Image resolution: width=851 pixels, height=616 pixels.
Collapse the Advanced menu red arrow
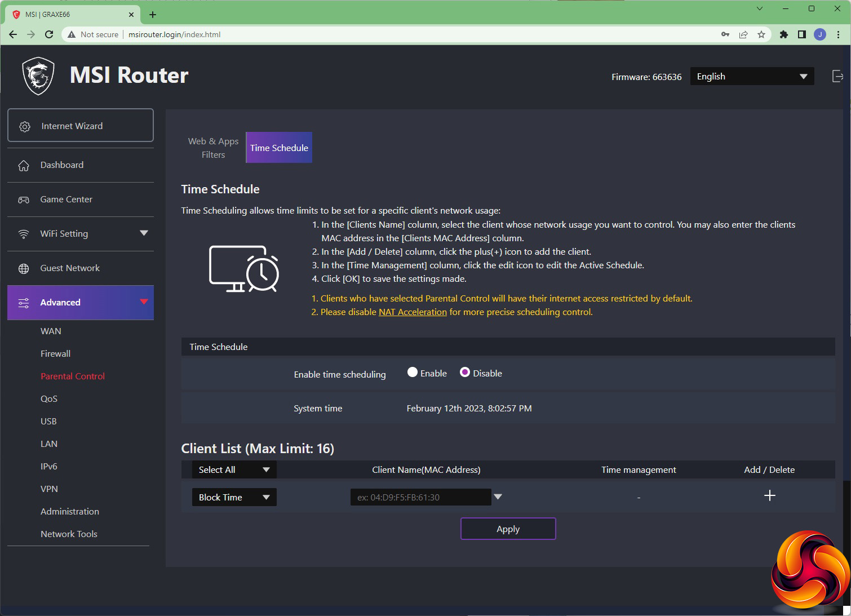click(x=144, y=302)
